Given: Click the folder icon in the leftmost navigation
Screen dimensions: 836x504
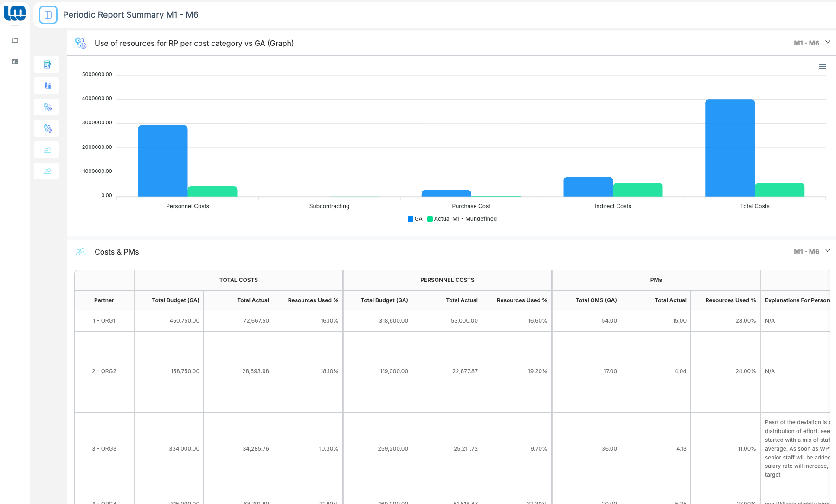Looking at the screenshot, I should coord(15,41).
